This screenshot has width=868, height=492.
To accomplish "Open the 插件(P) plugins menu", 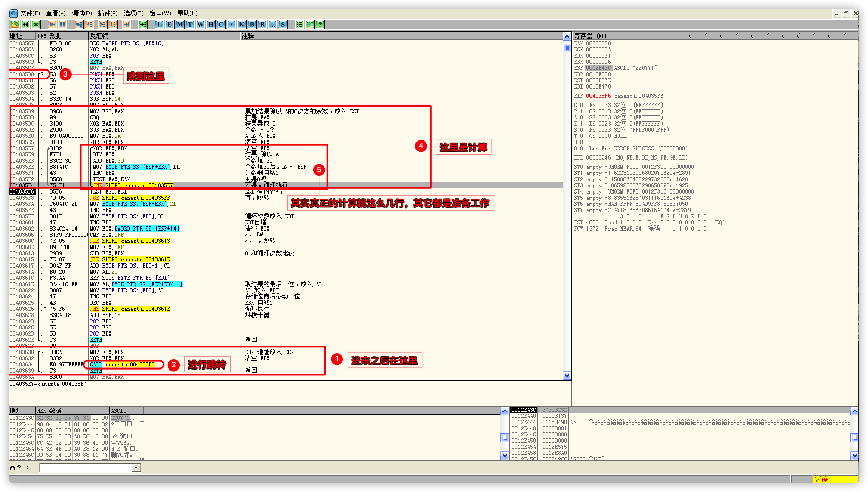I will point(108,13).
